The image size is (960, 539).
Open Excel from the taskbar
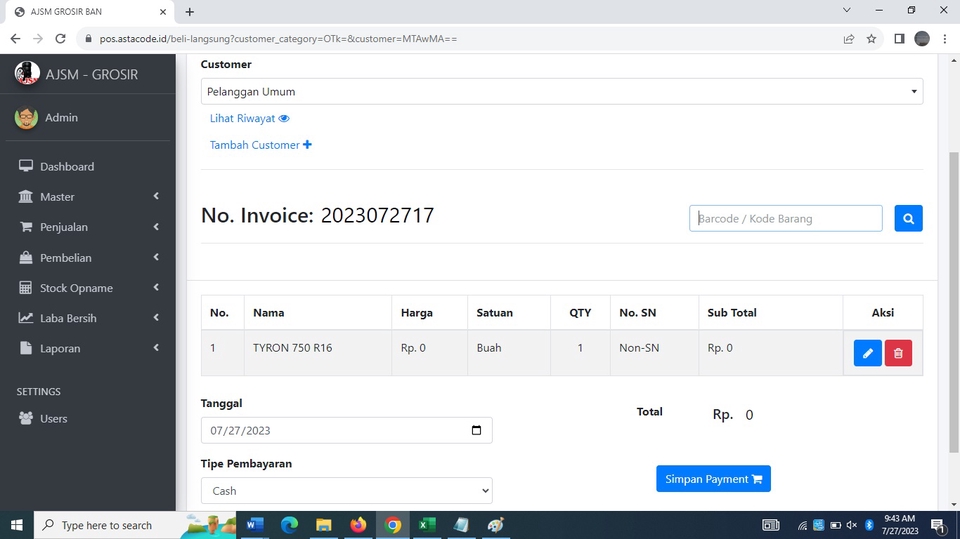(427, 526)
